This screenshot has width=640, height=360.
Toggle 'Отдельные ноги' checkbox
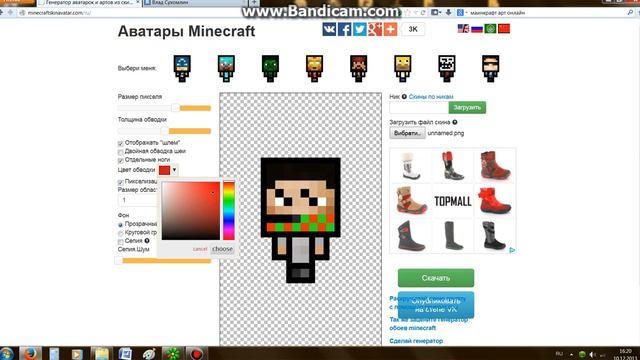coord(120,160)
